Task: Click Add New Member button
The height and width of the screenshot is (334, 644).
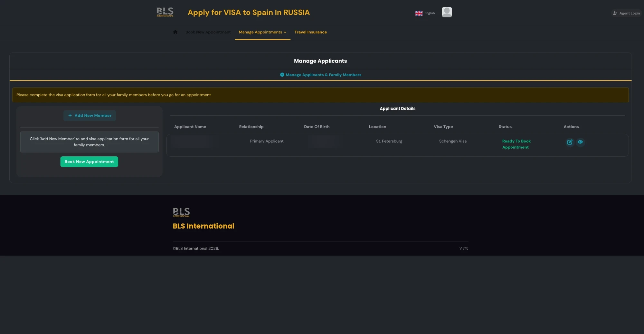Action: 90,115
